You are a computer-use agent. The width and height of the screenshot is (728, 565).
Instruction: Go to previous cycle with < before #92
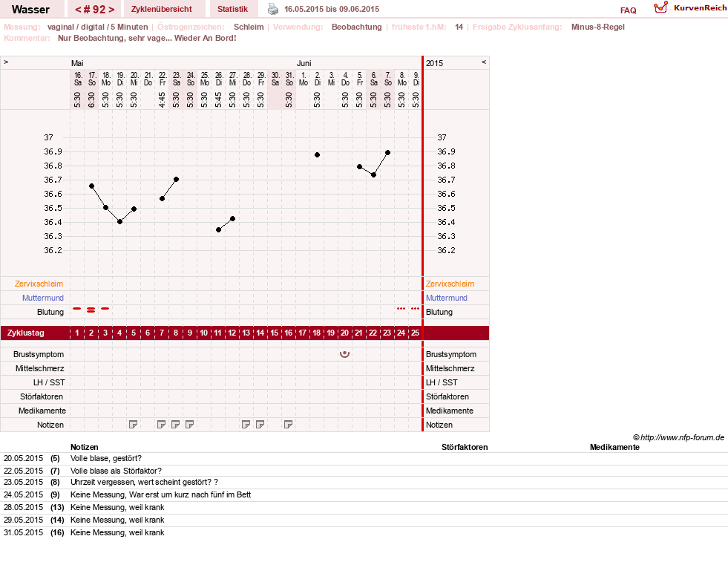(x=78, y=10)
